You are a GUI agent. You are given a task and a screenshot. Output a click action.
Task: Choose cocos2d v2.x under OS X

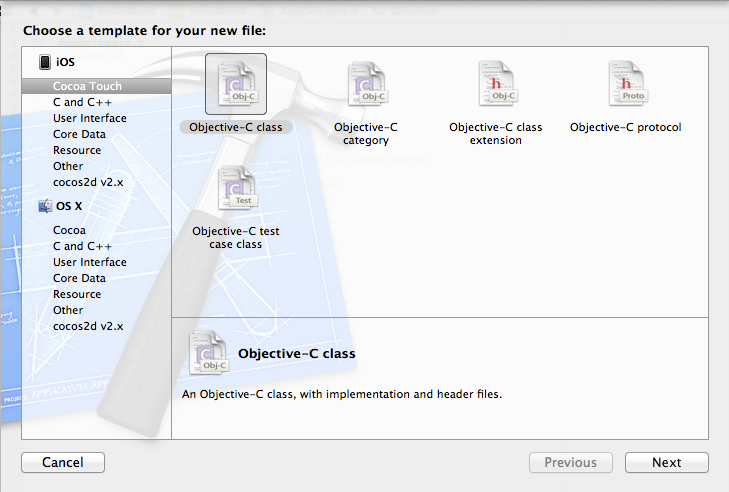click(x=88, y=326)
